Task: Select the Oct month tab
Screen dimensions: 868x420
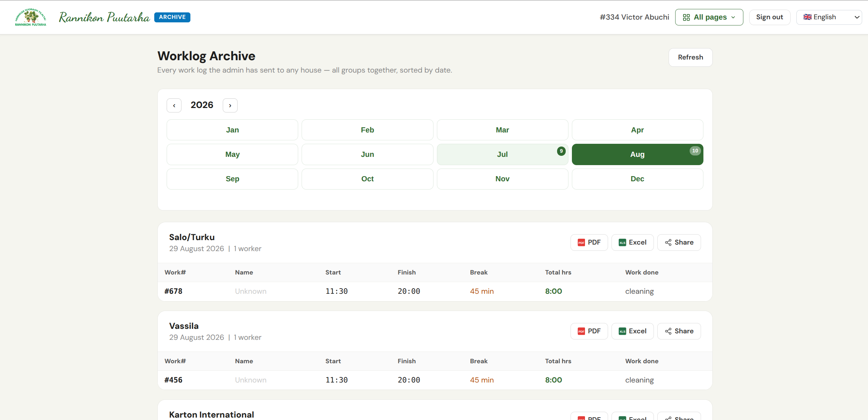Action: (367, 179)
